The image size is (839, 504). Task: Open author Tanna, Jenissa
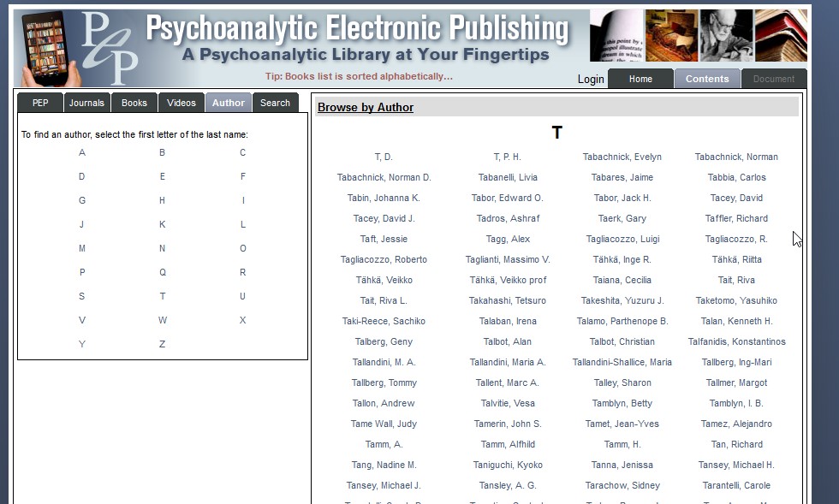622,465
